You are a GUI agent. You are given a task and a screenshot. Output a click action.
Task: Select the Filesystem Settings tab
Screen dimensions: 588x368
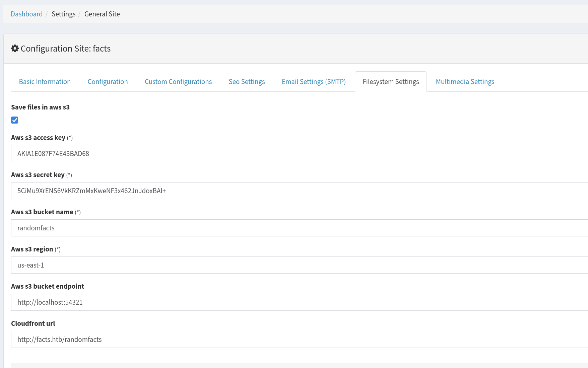click(x=391, y=81)
